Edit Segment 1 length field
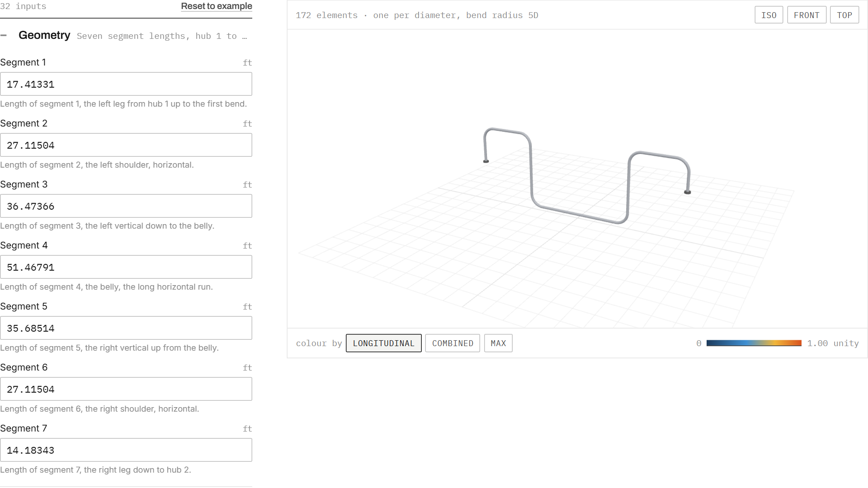 click(x=126, y=84)
